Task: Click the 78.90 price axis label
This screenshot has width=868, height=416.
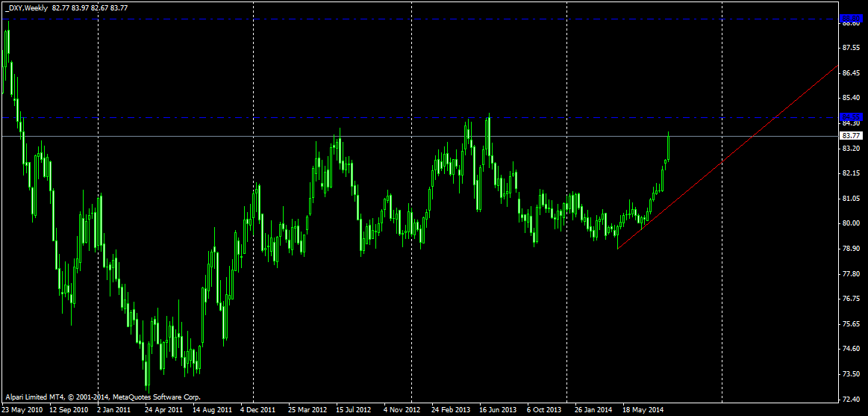Action: click(x=850, y=248)
